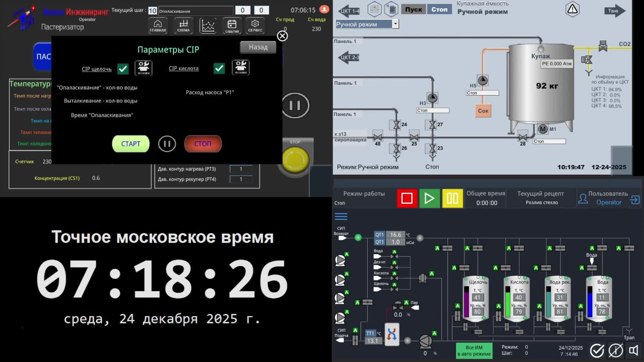Uncheck the CIP кислота checkbox
644x362 pixels.
coord(219,68)
